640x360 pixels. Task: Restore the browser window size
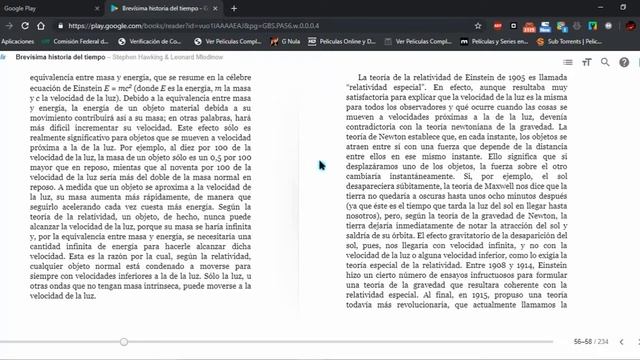pyautogui.click(x=623, y=7)
